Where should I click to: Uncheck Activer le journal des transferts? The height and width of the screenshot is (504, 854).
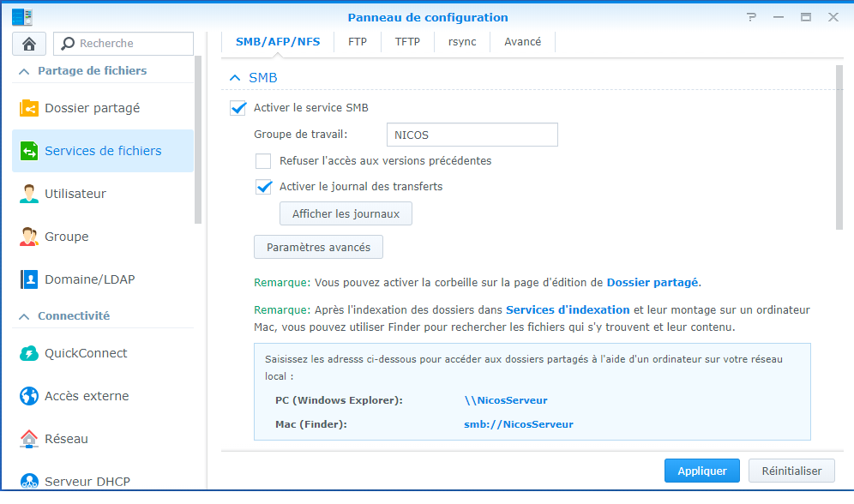264,187
